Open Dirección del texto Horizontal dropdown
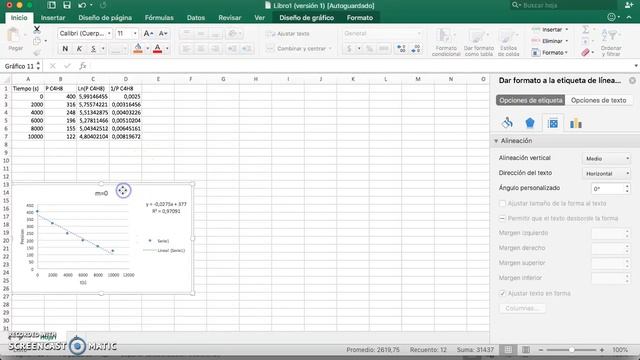Image resolution: width=640 pixels, height=360 pixels. coord(607,173)
